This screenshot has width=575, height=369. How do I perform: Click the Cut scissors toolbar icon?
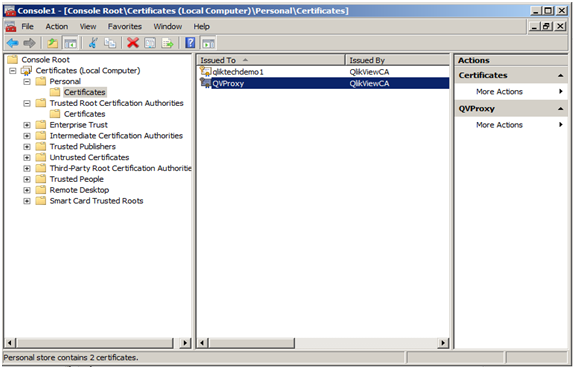93,43
